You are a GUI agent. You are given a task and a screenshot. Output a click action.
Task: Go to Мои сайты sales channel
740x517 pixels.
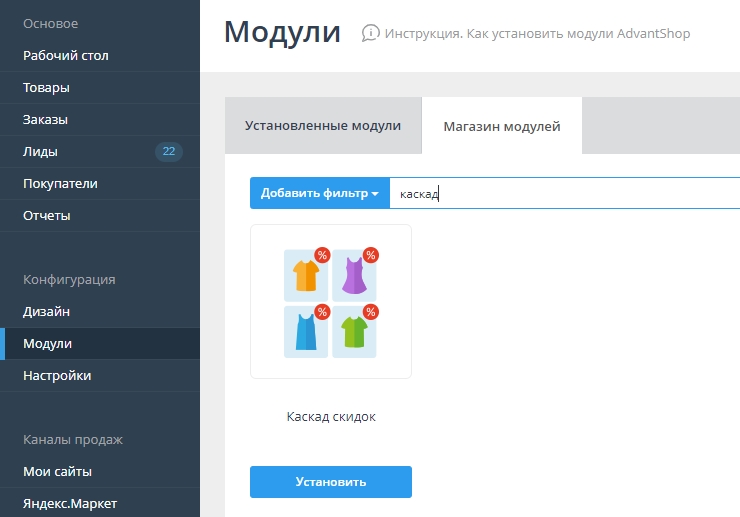click(57, 472)
